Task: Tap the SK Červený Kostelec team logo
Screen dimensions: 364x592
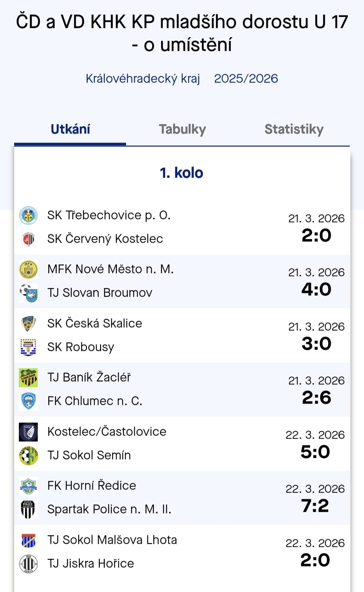Action: 28,239
